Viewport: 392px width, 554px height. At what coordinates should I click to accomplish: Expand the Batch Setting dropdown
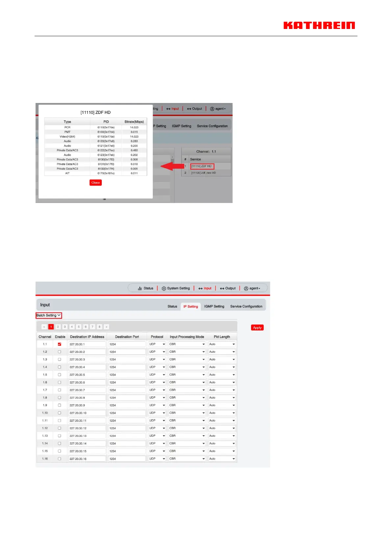[48, 315]
